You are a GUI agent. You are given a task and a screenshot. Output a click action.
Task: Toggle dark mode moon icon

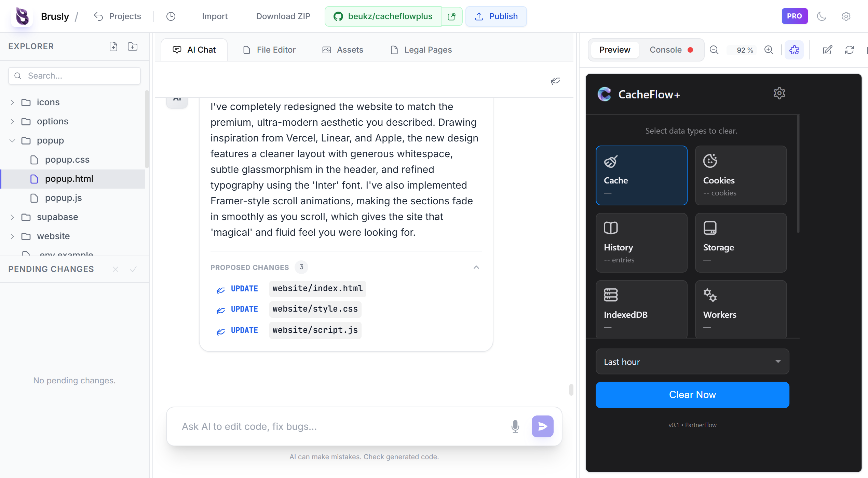(822, 16)
